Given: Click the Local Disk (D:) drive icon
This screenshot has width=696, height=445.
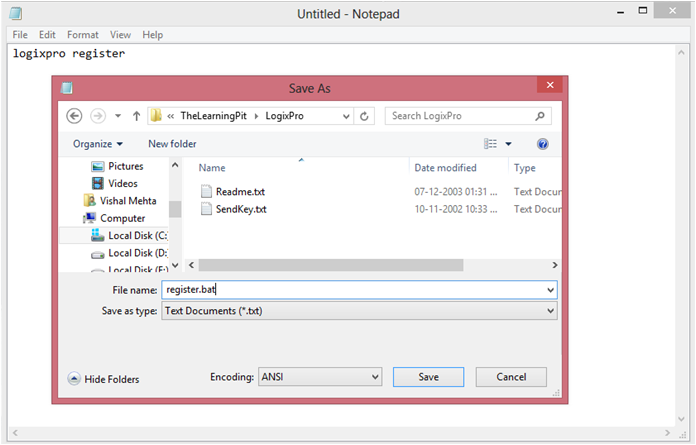Looking at the screenshot, I should click(x=97, y=255).
